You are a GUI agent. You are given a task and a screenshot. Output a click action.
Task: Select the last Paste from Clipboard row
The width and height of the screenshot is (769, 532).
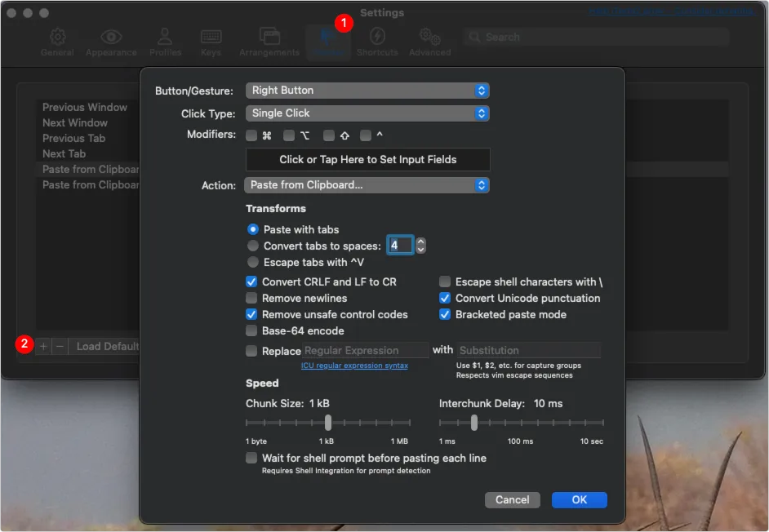(88, 185)
